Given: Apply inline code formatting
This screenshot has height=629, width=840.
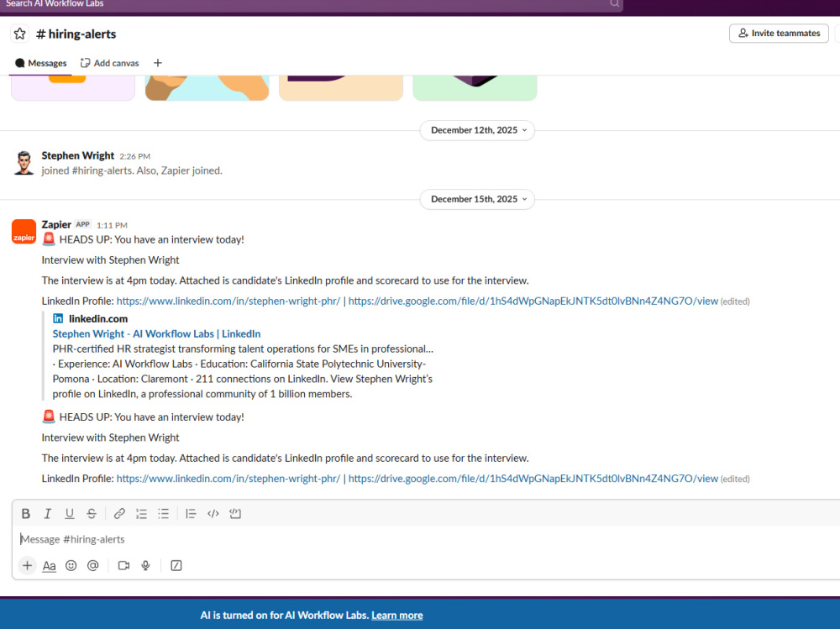Looking at the screenshot, I should pyautogui.click(x=213, y=514).
